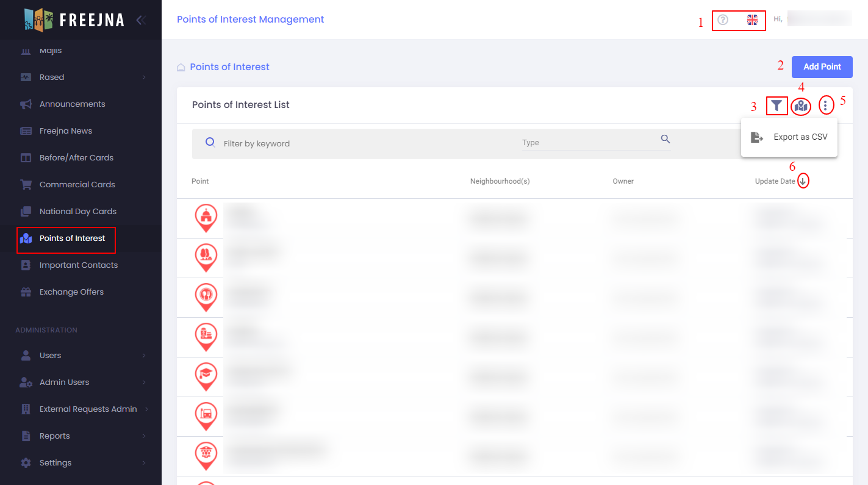Image resolution: width=868 pixels, height=485 pixels.
Task: Expand the Reports submenu
Action: [x=144, y=436]
